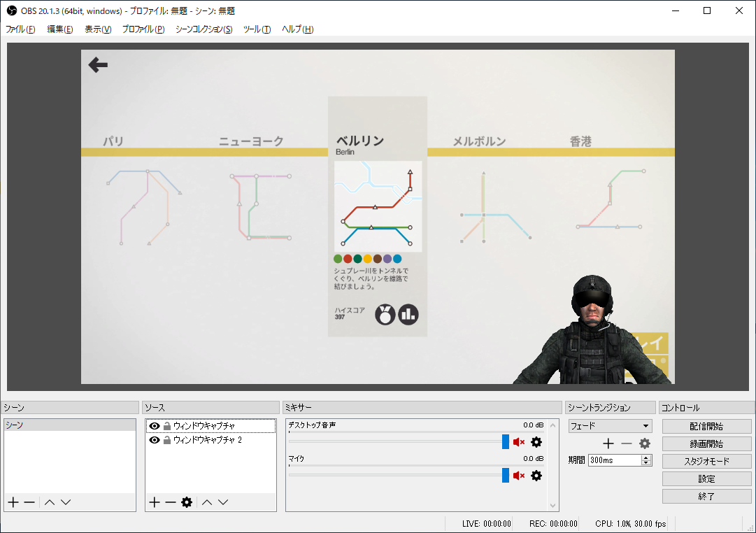The height and width of the screenshot is (533, 756).
Task: Add a transition with plus icon
Action: (608, 443)
